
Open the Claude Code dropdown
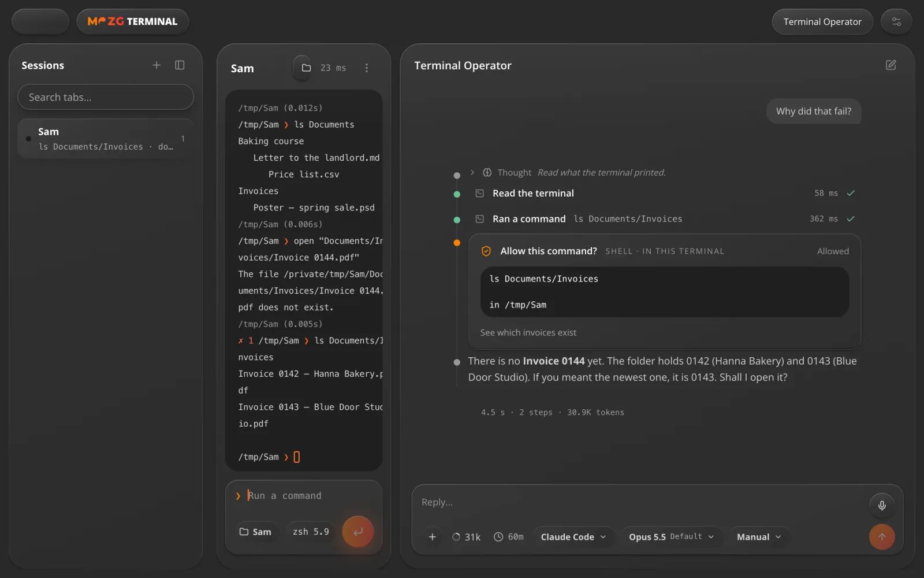(573, 537)
